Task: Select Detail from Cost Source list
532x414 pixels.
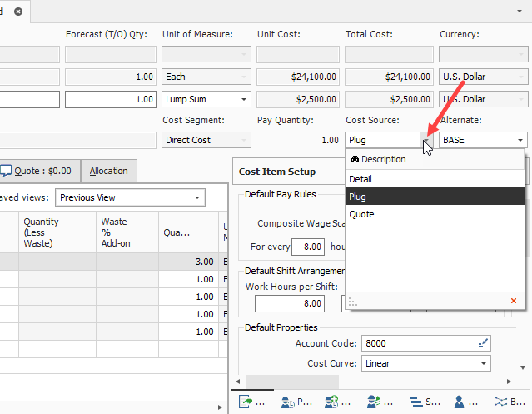Action: (x=360, y=179)
